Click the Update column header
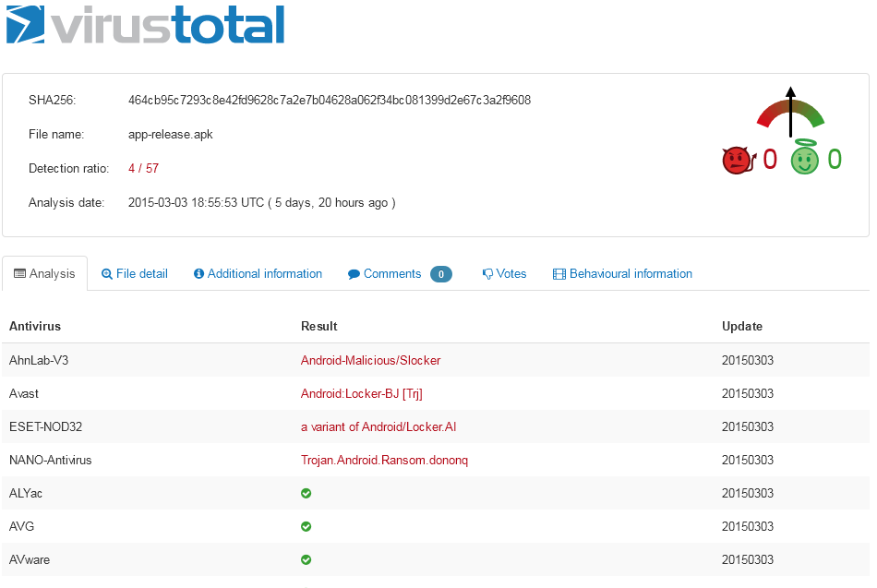The height and width of the screenshot is (588, 877). (741, 326)
